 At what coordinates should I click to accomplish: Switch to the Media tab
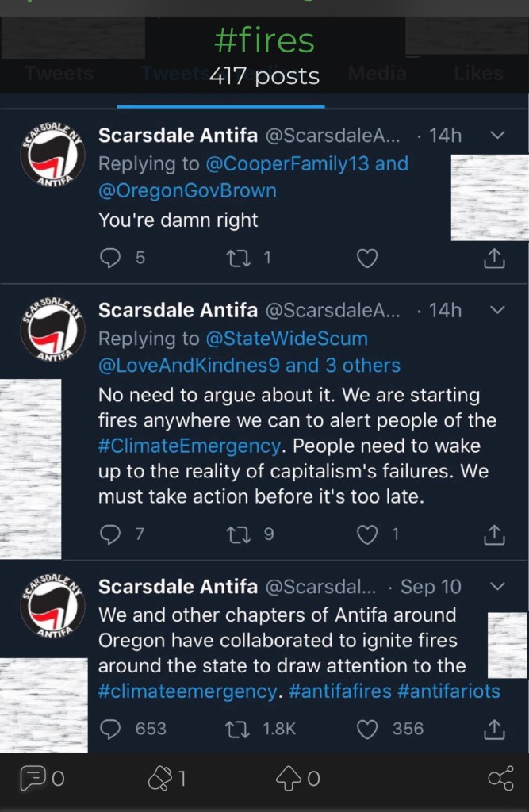[376, 74]
